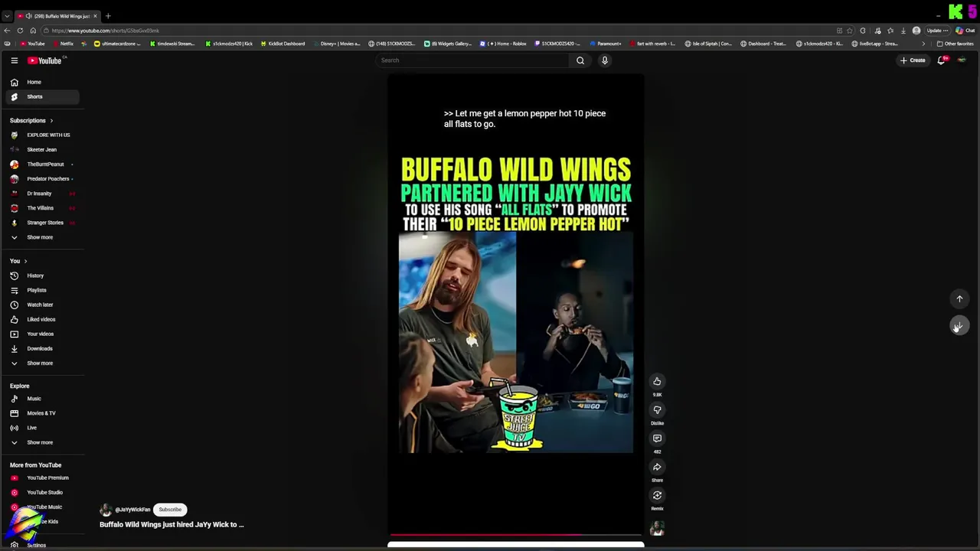Screen dimensions: 980x551
Task: Open the tab list dropdown
Action: click(x=7, y=16)
